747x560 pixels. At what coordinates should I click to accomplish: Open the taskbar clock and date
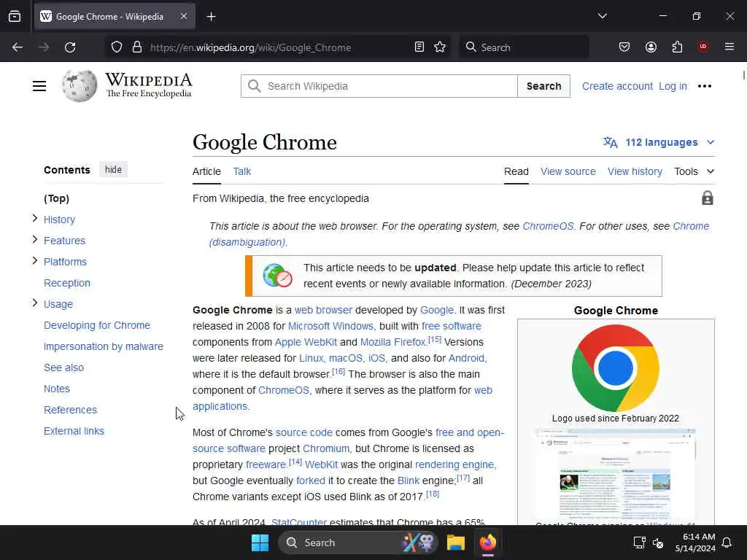pyautogui.click(x=695, y=542)
